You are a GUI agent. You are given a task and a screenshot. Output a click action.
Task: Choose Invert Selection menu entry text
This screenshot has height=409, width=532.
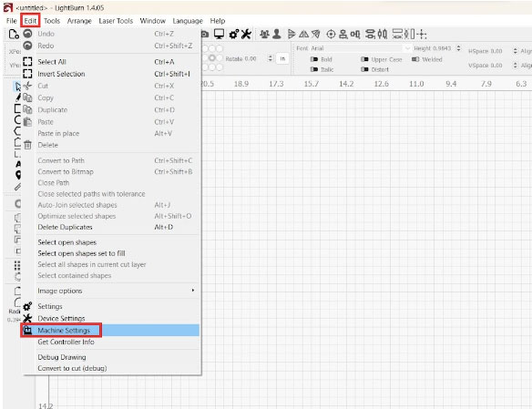(61, 74)
